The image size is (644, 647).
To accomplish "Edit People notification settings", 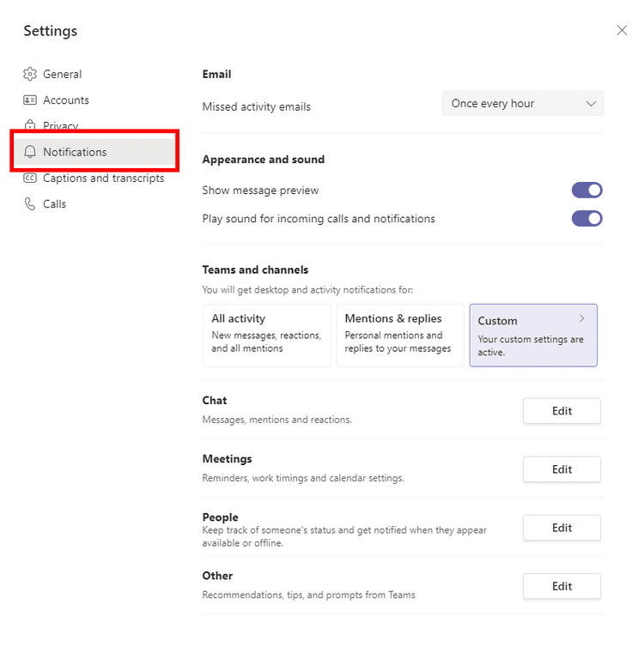I will (562, 528).
